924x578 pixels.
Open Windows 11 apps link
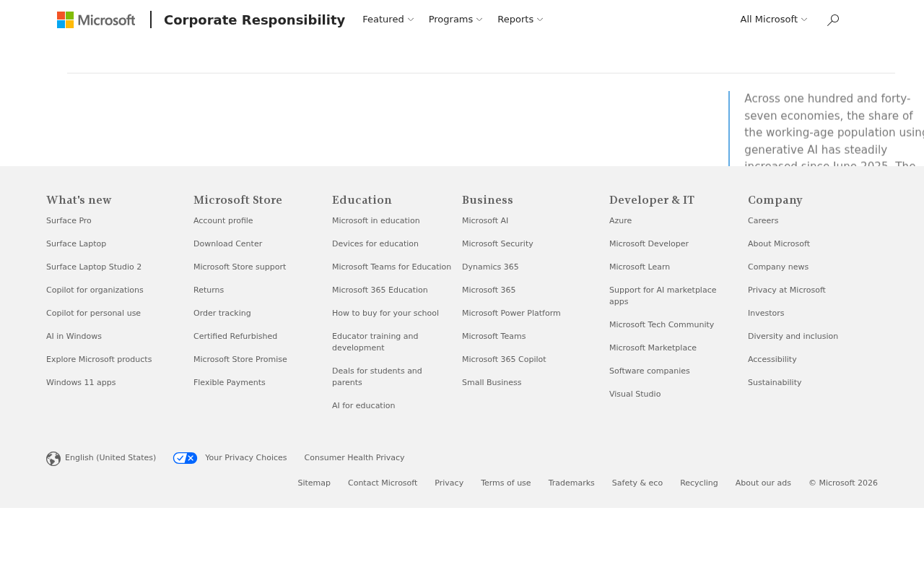(x=81, y=383)
